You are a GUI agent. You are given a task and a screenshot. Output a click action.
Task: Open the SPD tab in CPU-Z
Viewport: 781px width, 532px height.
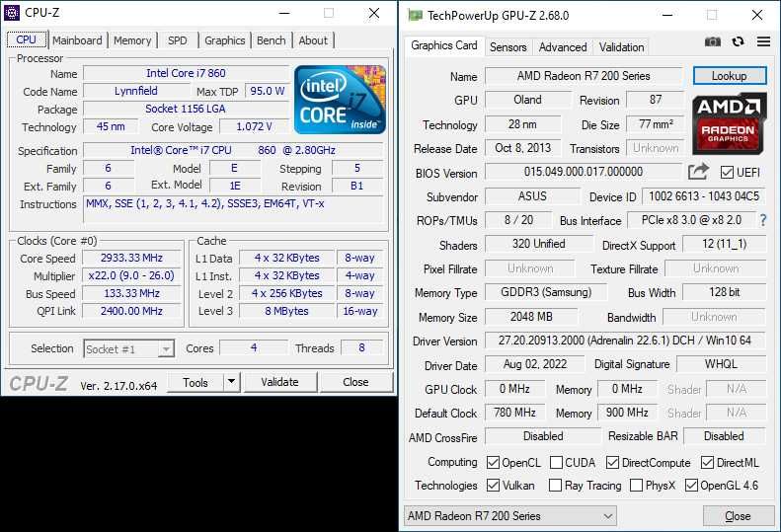pyautogui.click(x=178, y=40)
